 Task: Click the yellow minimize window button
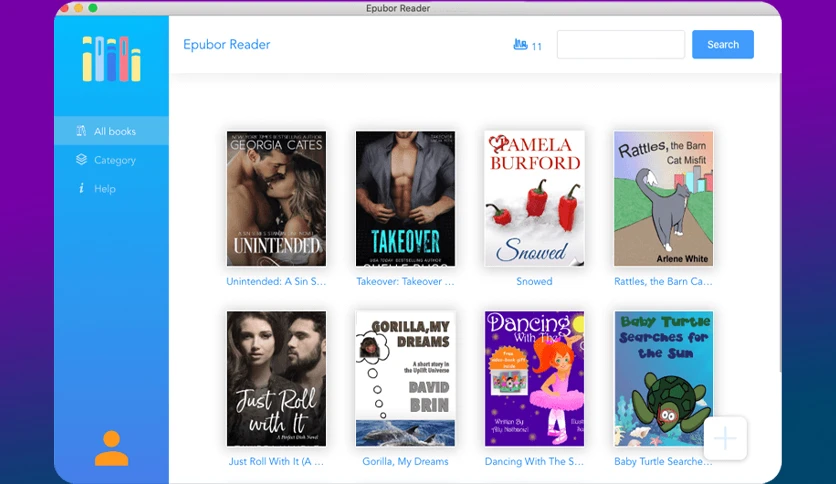(78, 7)
